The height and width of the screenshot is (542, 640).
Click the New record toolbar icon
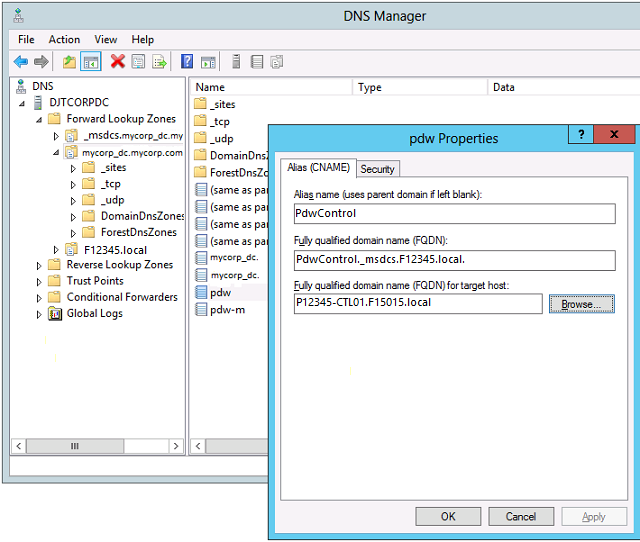[x=257, y=62]
